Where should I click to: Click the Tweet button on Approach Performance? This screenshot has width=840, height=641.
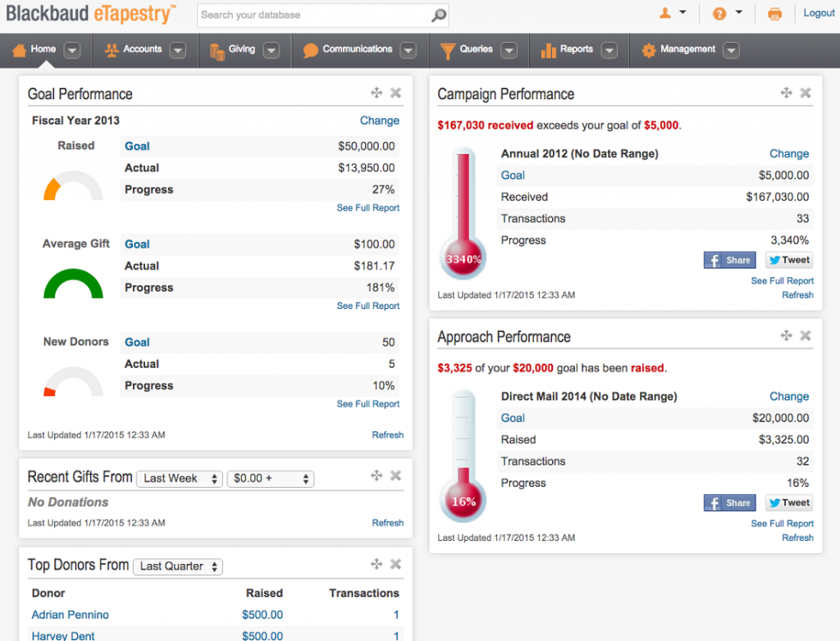788,502
